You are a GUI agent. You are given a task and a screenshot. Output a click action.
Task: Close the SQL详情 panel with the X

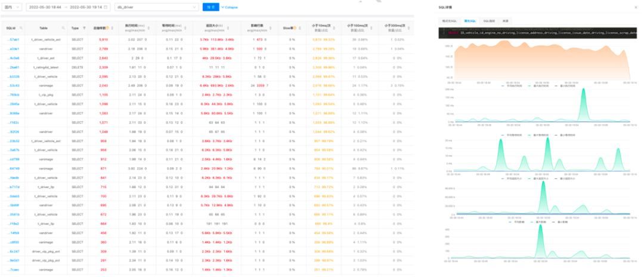click(636, 7)
